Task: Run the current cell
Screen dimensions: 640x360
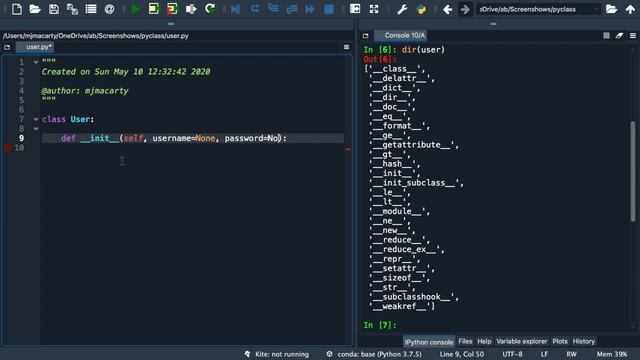Action: tap(154, 9)
